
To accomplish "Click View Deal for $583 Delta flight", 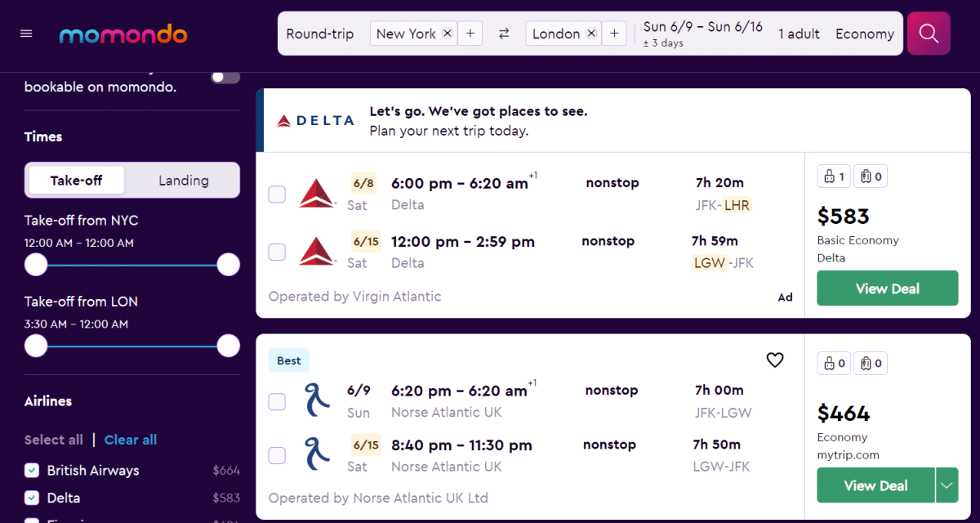I will point(887,288).
